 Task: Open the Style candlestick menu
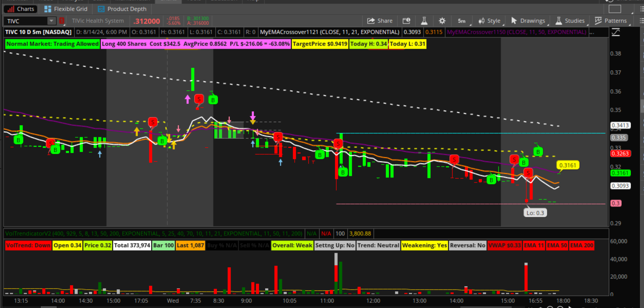pyautogui.click(x=489, y=21)
